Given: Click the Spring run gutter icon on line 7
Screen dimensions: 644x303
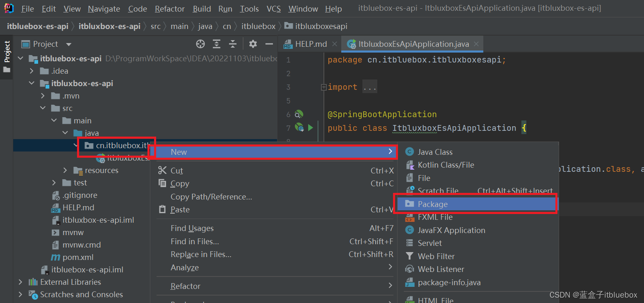Looking at the screenshot, I should point(299,127).
